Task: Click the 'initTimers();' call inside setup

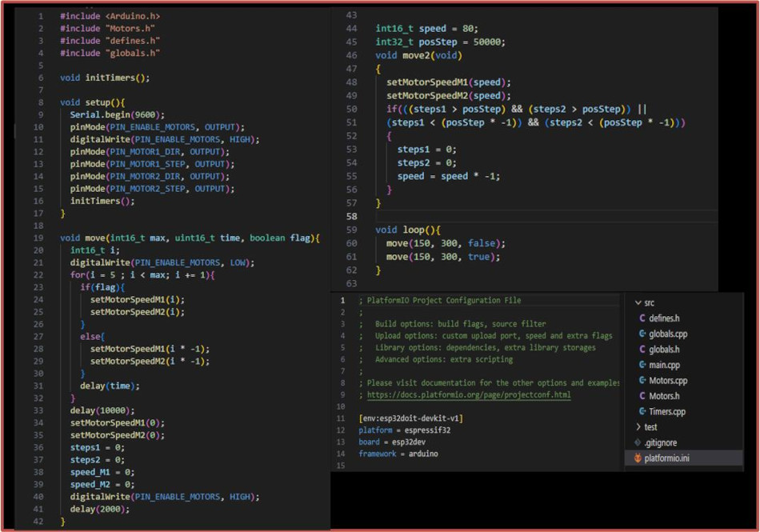Action: 102,201
